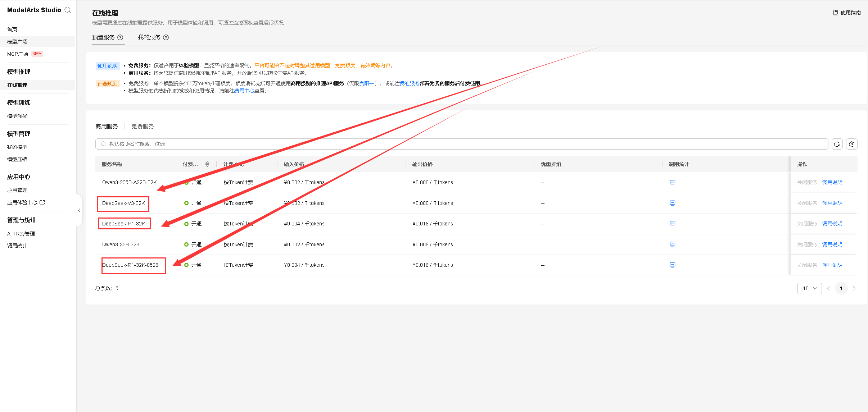This screenshot has height=412, width=868.
Task: Open 首页 in the sidebar
Action: click(12, 29)
